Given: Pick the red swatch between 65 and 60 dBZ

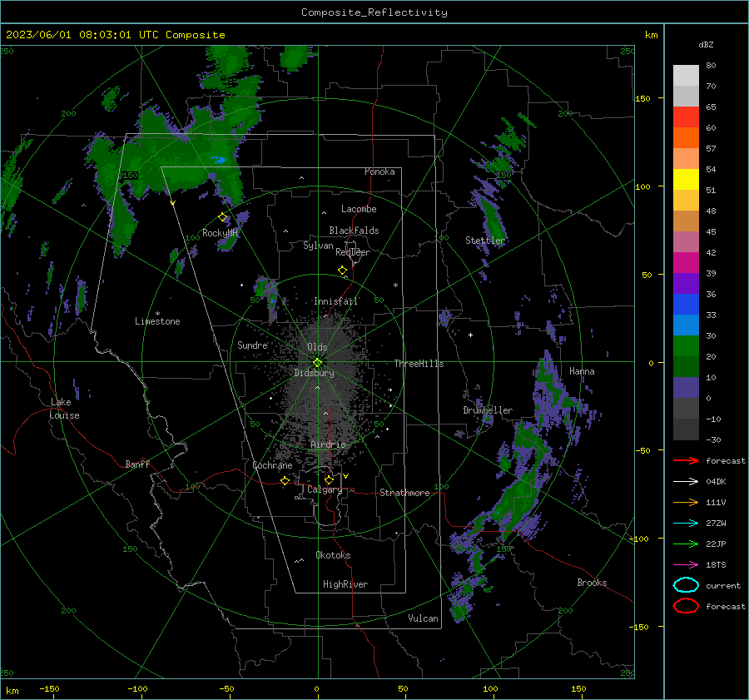Looking at the screenshot, I should pos(686,117).
